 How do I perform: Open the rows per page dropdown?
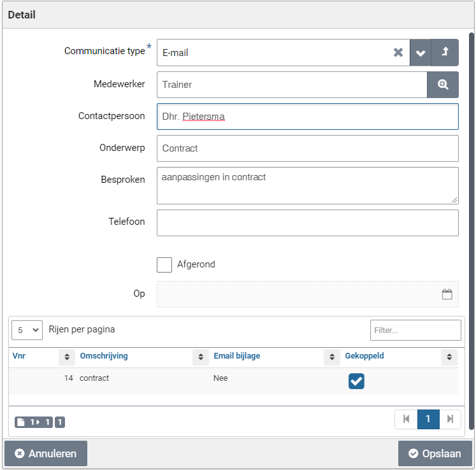27,331
